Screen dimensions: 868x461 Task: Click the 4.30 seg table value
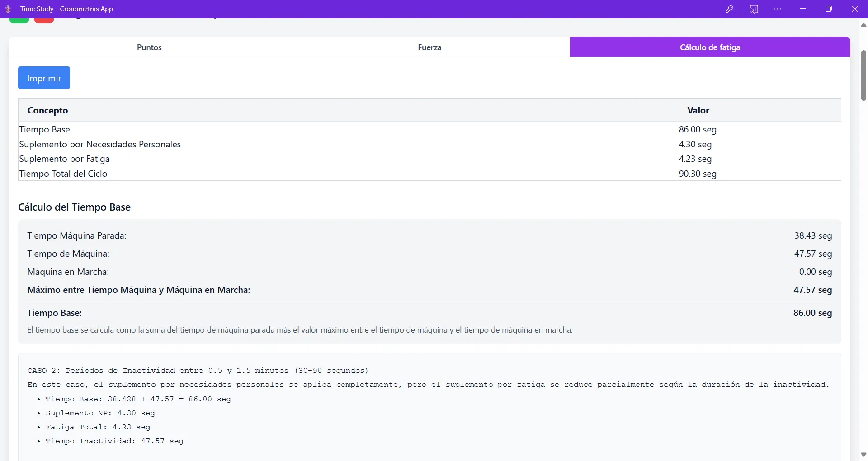pos(695,144)
